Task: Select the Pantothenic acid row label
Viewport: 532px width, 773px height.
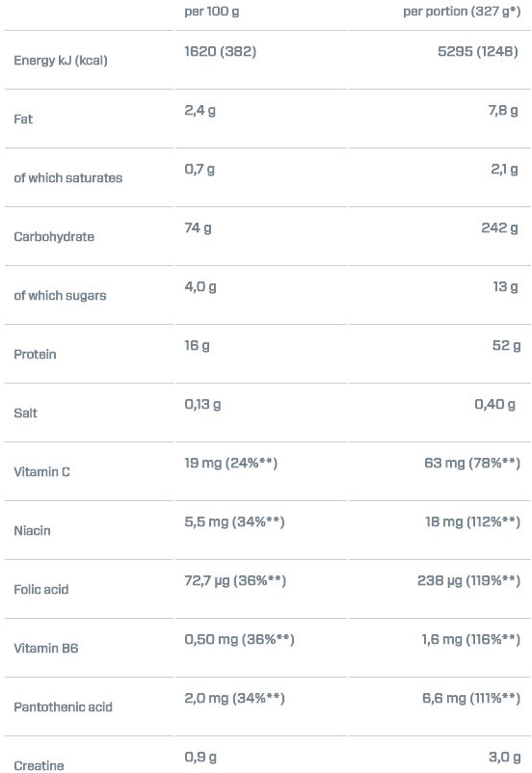Action: 63,706
